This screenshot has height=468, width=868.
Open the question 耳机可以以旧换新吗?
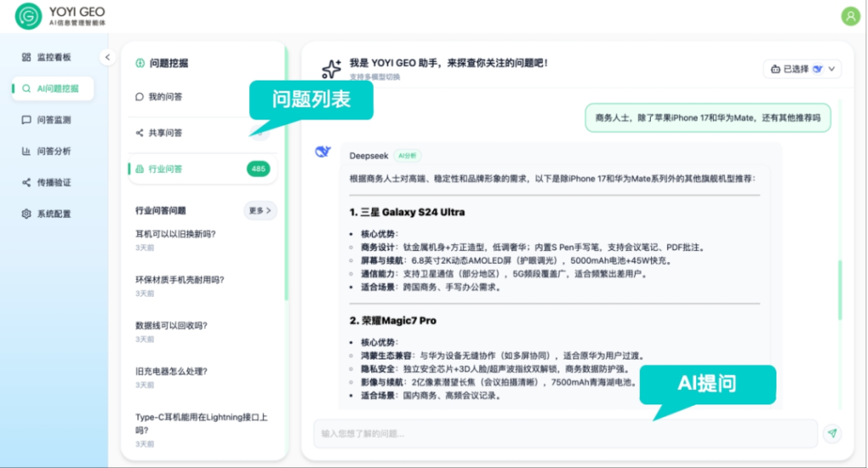pyautogui.click(x=175, y=234)
